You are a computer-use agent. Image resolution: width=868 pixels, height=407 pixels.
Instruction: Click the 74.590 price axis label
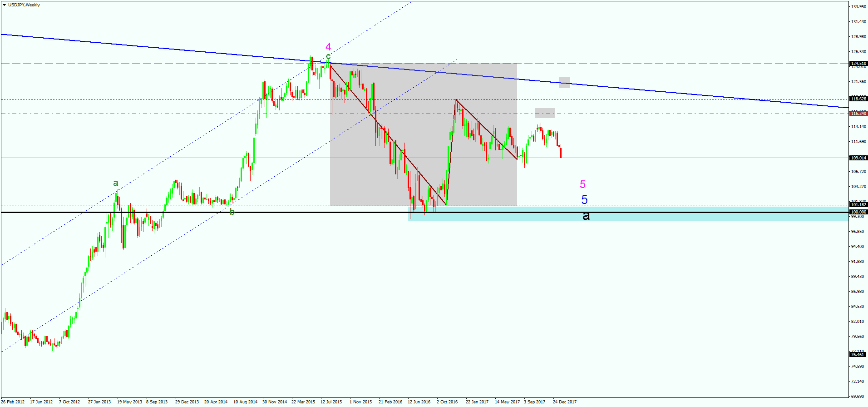pos(858,367)
